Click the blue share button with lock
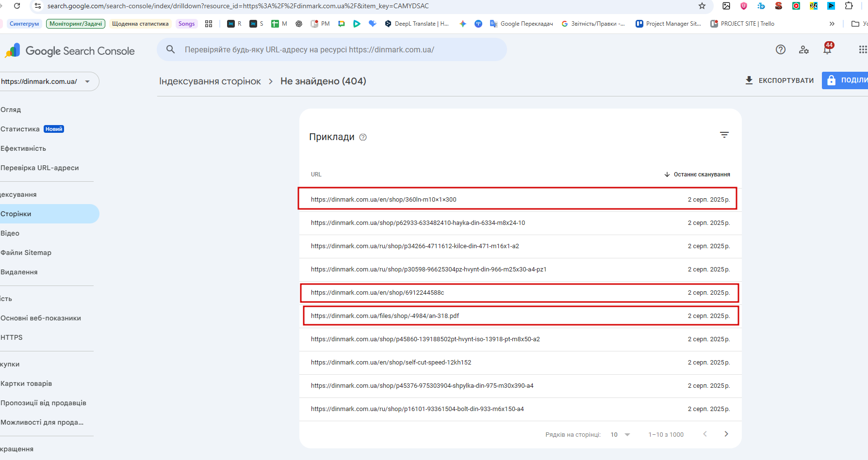868x460 pixels. pos(845,80)
